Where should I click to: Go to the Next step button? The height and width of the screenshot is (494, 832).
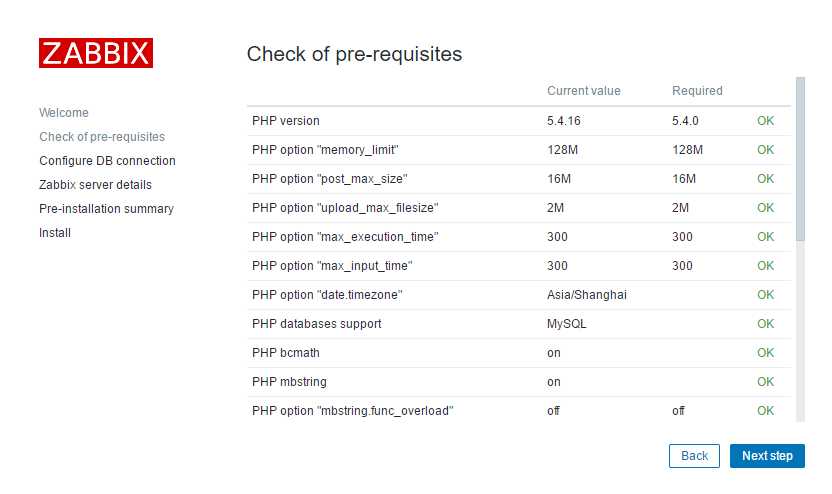point(767,456)
